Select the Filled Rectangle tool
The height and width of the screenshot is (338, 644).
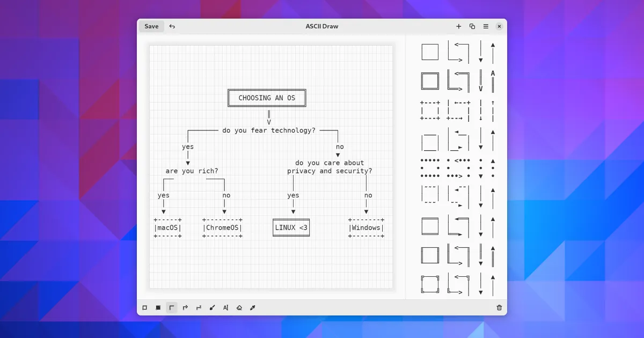coord(158,307)
